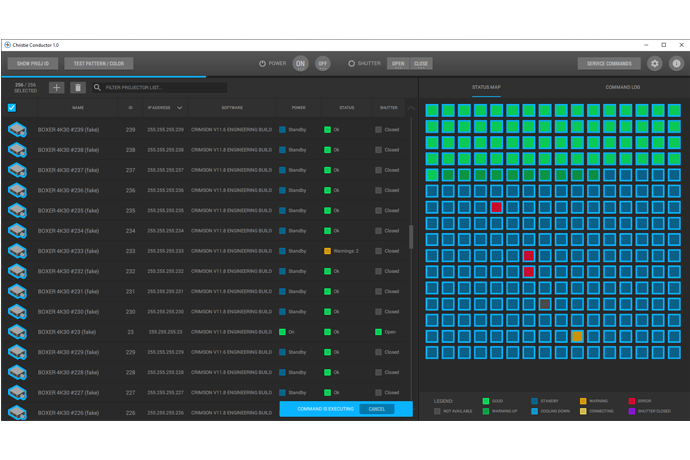Click the add projector plus icon

(x=56, y=88)
